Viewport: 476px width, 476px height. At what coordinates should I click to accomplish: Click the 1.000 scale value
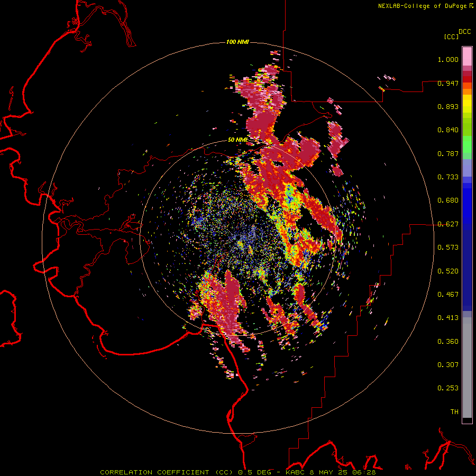click(448, 59)
